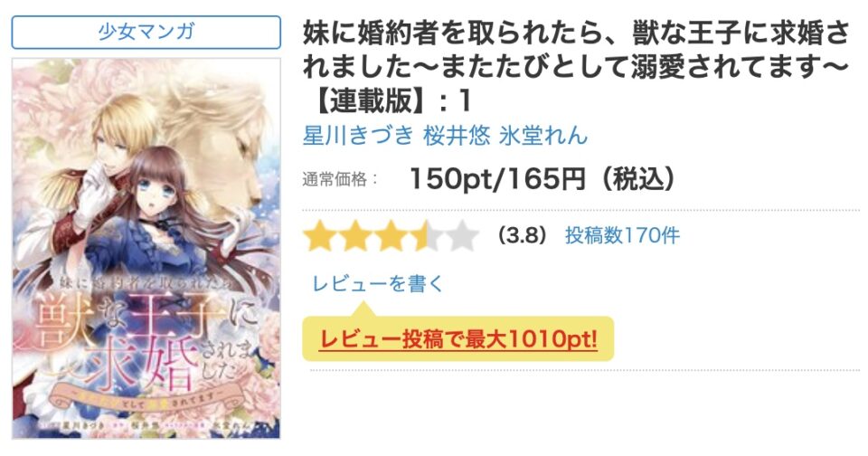The height and width of the screenshot is (456, 868).
Task: Click the half-filled fourth rating star
Action: (426, 235)
